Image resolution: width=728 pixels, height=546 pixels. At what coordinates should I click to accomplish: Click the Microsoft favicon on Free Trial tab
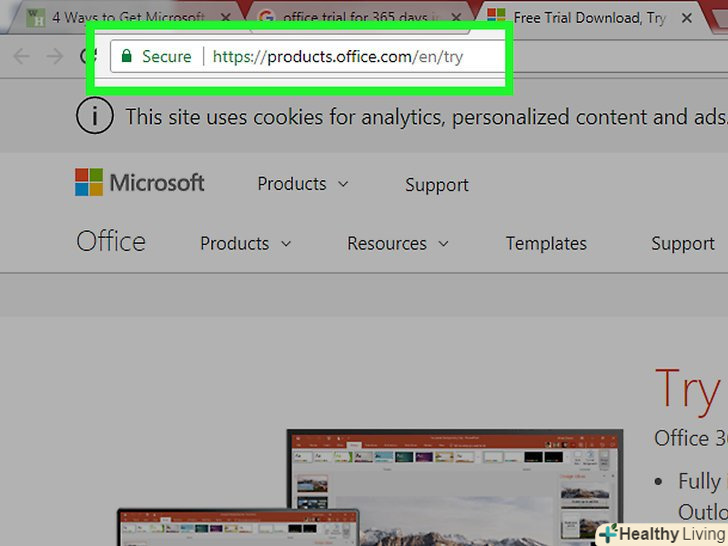click(496, 15)
